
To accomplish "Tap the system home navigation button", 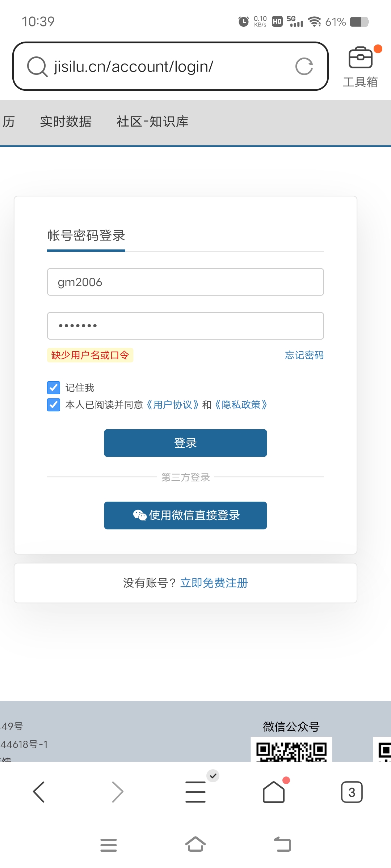I will coord(195,844).
